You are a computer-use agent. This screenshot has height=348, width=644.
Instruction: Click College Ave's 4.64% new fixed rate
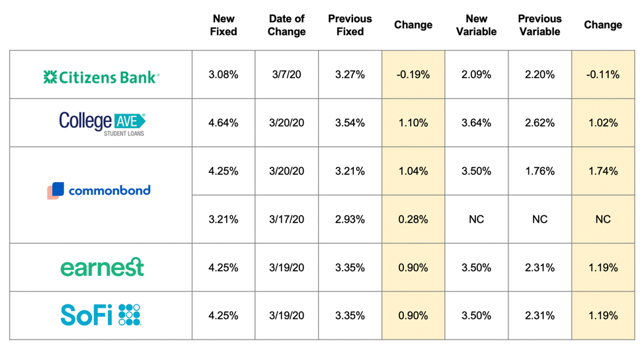pyautogui.click(x=223, y=123)
